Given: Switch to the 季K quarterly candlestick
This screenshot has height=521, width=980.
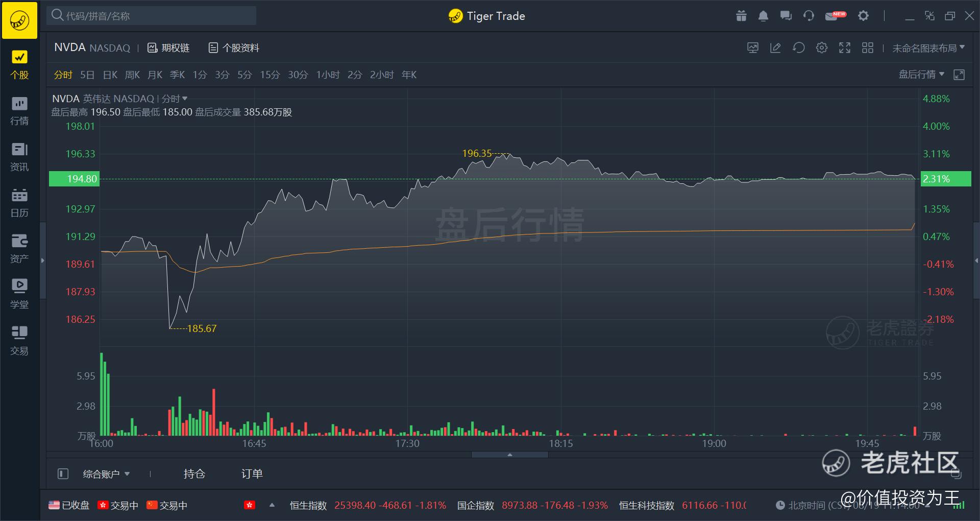Looking at the screenshot, I should pos(177,75).
